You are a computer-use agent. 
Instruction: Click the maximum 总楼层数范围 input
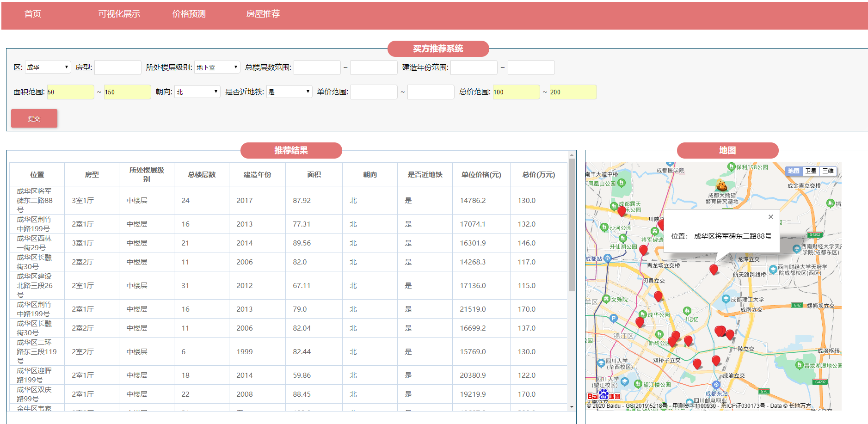click(374, 67)
